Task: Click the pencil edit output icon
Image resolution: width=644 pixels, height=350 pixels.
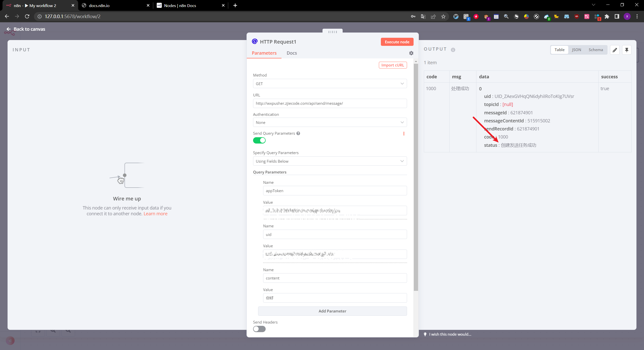Action: (615, 50)
